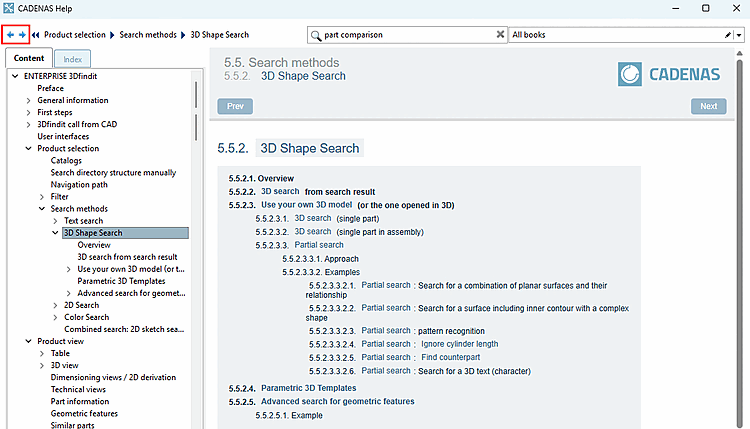Expand the 3D view node

(x=42, y=365)
